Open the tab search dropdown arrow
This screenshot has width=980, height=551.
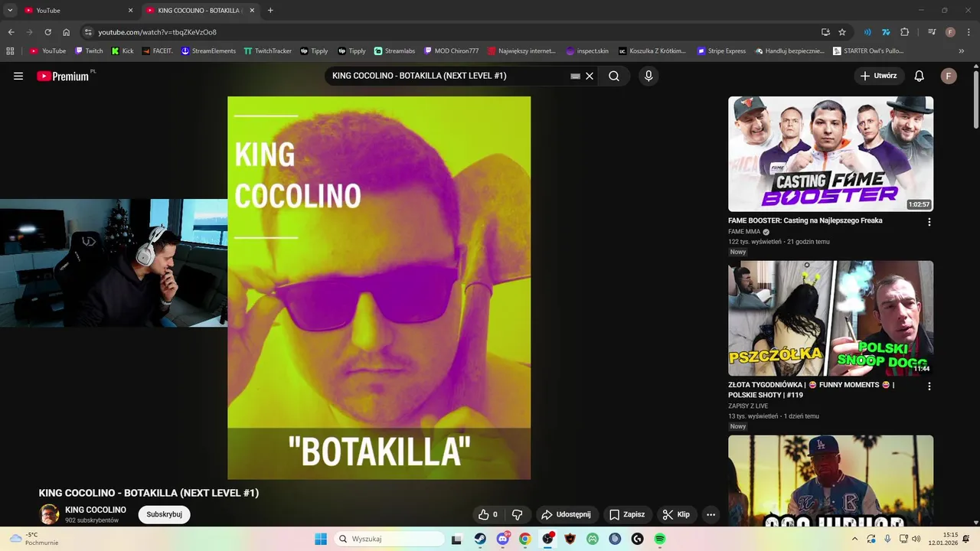[10, 11]
